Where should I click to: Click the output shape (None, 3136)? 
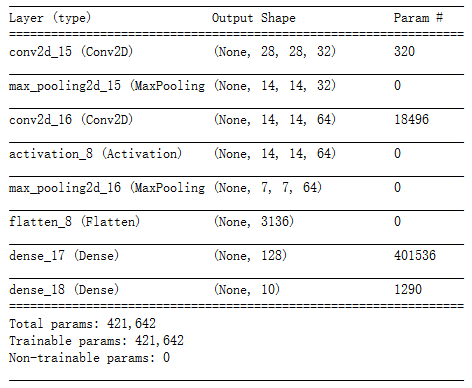click(x=254, y=222)
